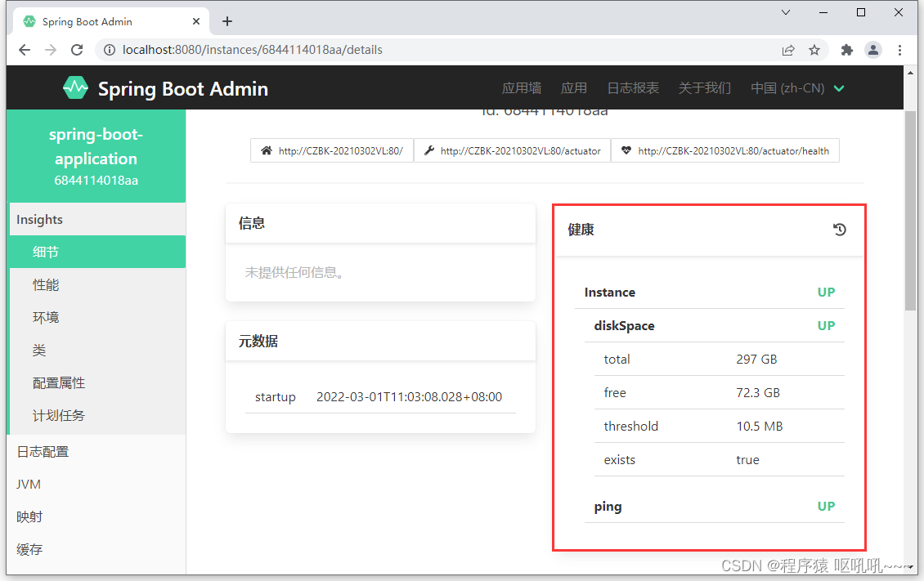Select 环境 in the sidebar
The height and width of the screenshot is (581, 924).
pyautogui.click(x=97, y=317)
